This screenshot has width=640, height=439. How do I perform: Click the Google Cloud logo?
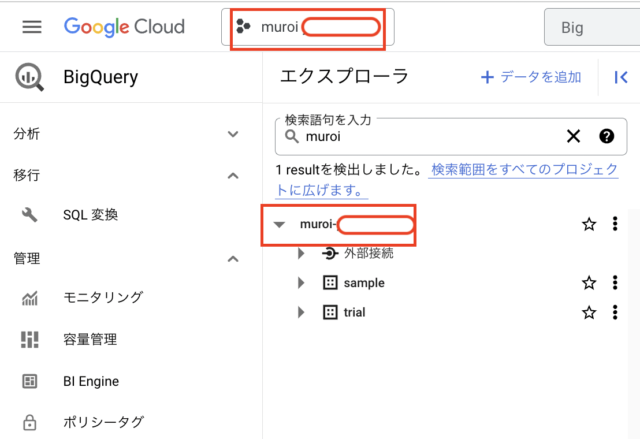coord(124,27)
